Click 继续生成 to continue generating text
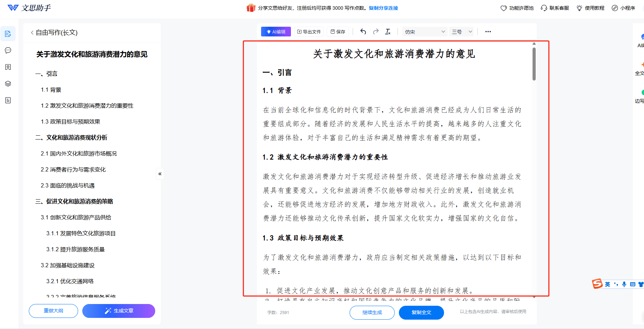 [x=372, y=312]
